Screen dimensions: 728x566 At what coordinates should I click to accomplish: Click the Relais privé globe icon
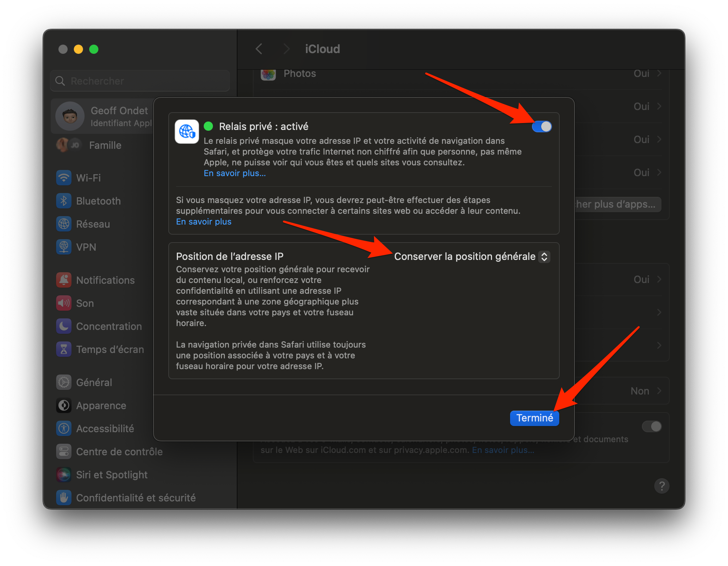187,132
